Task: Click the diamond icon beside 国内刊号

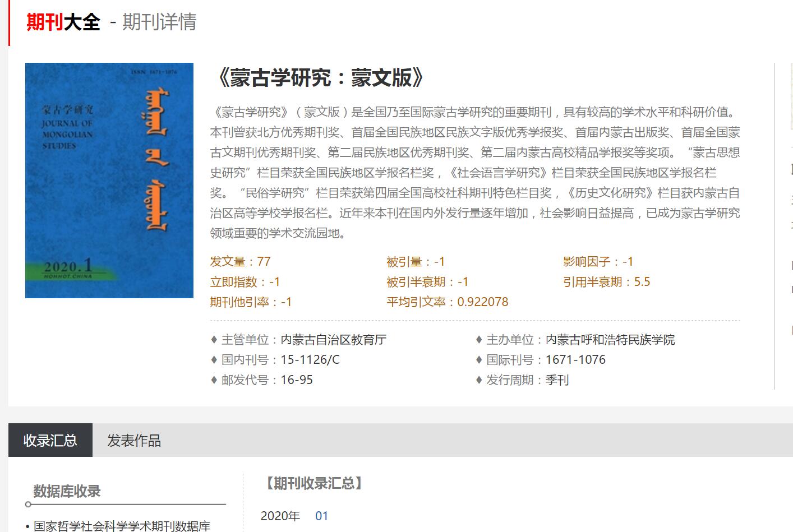Action: [x=214, y=360]
